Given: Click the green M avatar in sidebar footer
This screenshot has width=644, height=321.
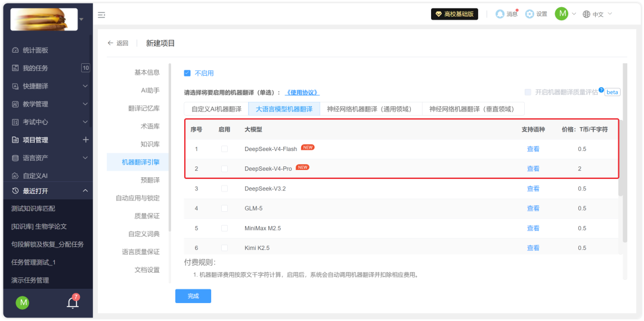Looking at the screenshot, I should (x=22, y=303).
